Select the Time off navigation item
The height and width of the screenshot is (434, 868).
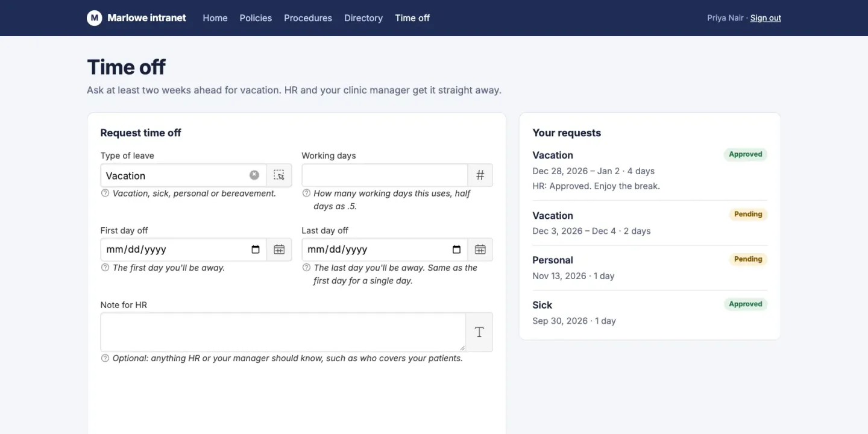pyautogui.click(x=412, y=18)
